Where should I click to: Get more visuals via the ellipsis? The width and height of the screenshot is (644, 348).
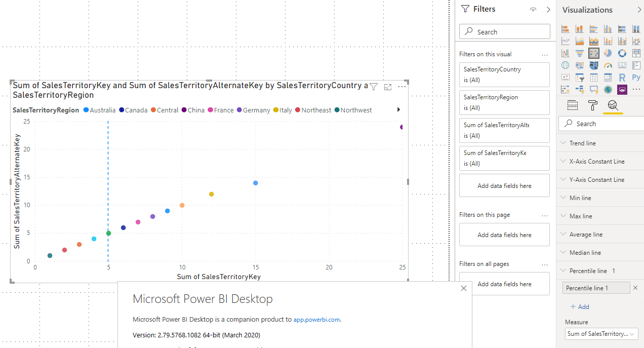636,90
